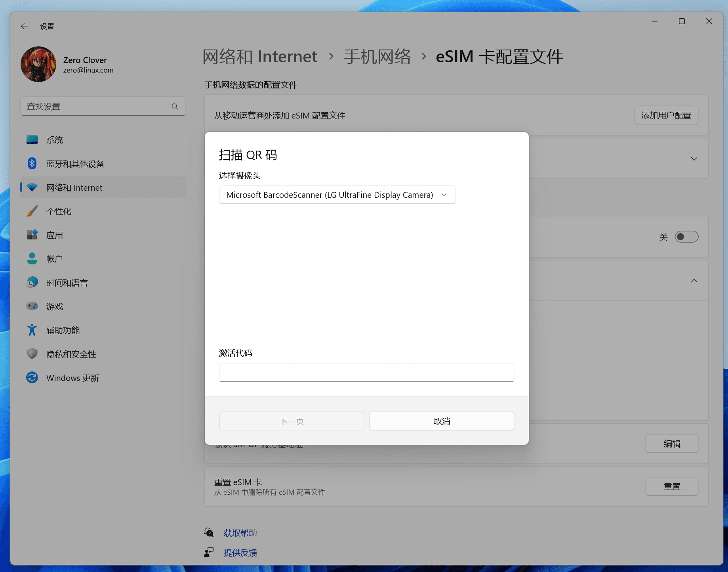Open Windows 更新 sync icon
728x572 pixels.
(32, 377)
